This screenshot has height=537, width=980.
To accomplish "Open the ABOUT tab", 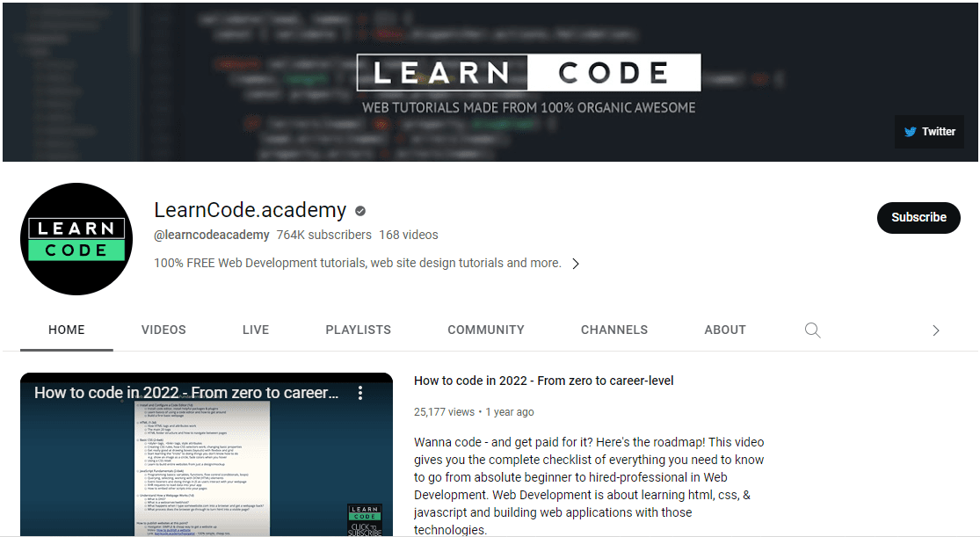I will coord(724,330).
